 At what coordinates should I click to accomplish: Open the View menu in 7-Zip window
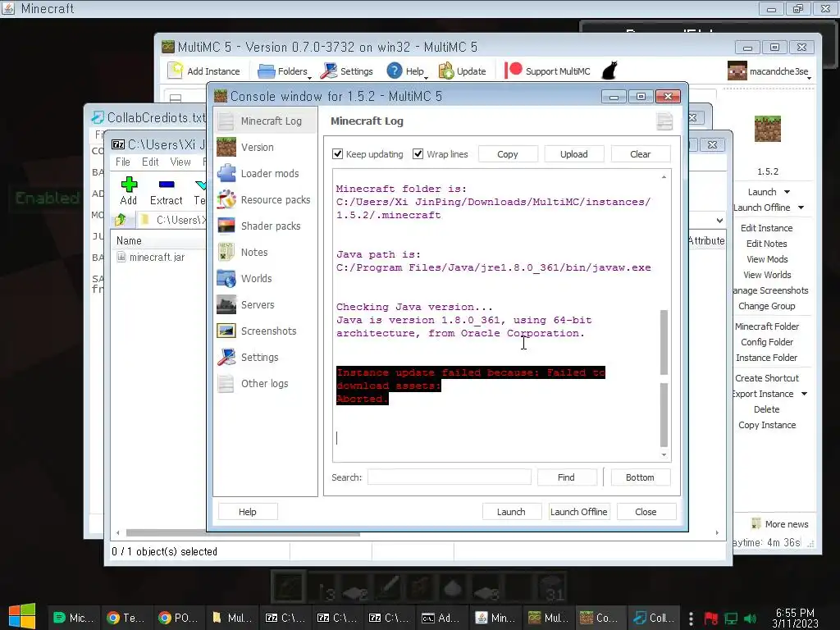180,162
